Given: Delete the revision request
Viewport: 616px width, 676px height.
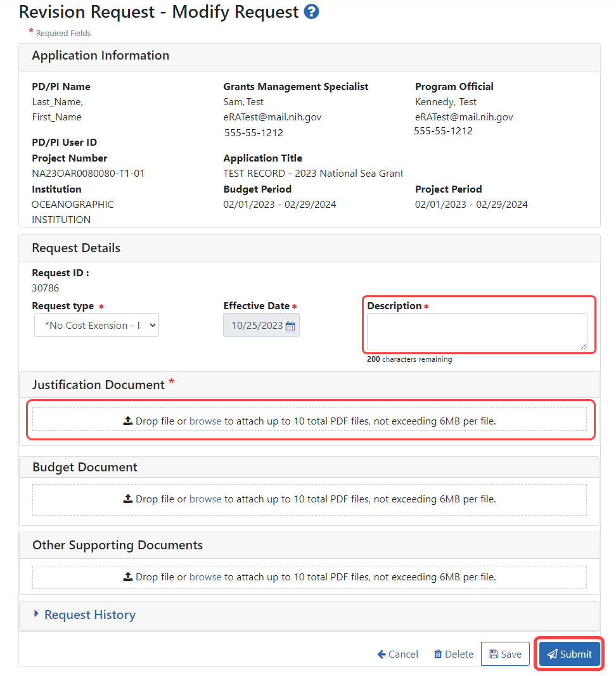Looking at the screenshot, I should (453, 654).
